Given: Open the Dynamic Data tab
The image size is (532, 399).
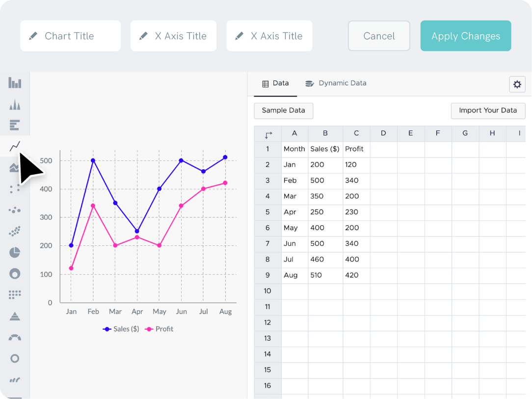Looking at the screenshot, I should click(336, 83).
